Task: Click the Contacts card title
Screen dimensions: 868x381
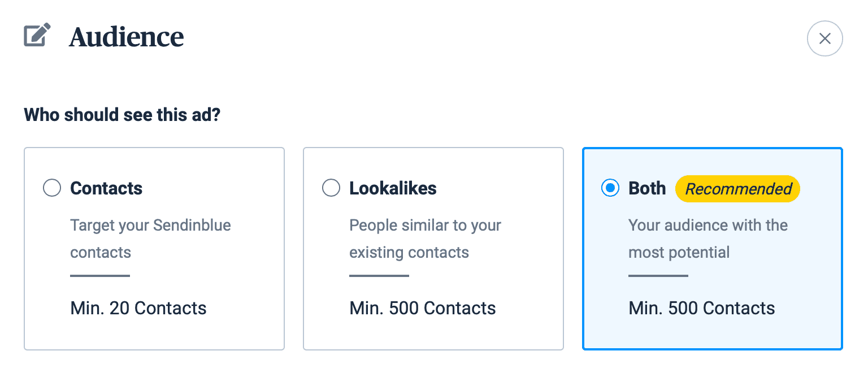Action: tap(106, 188)
